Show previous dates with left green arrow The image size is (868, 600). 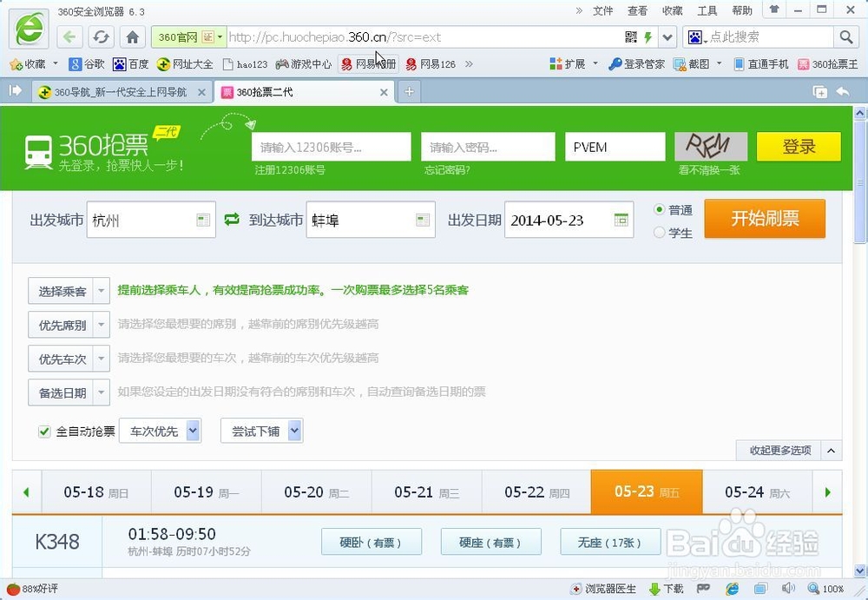coord(27,492)
